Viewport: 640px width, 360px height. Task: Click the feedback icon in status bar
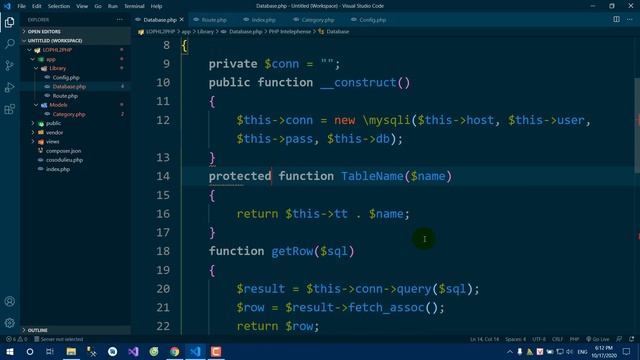pos(619,339)
